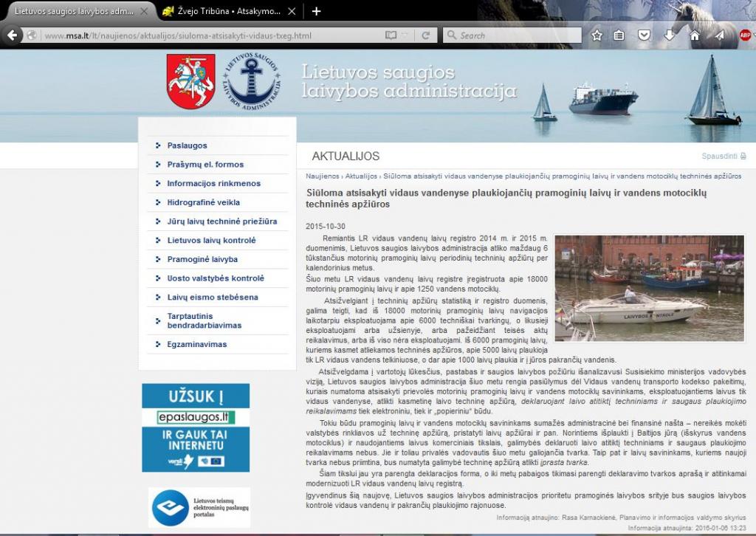Expand the Pramoginė laivyba menu item
756x536 pixels.
tap(202, 259)
